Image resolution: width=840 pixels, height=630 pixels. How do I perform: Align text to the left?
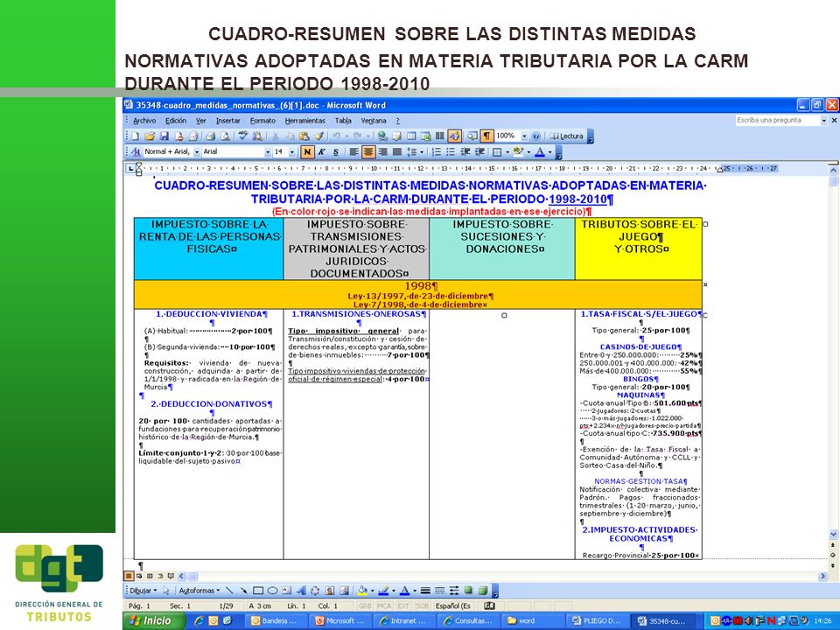point(354,151)
